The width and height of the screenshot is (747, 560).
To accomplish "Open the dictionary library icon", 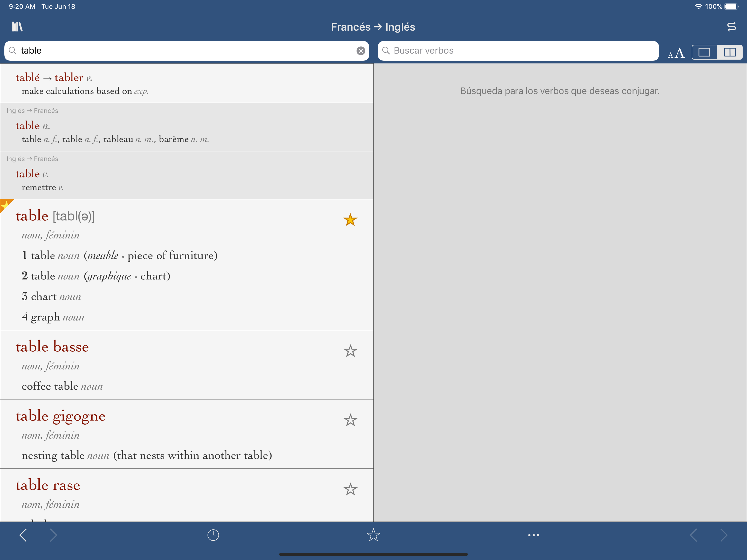I will click(x=17, y=27).
